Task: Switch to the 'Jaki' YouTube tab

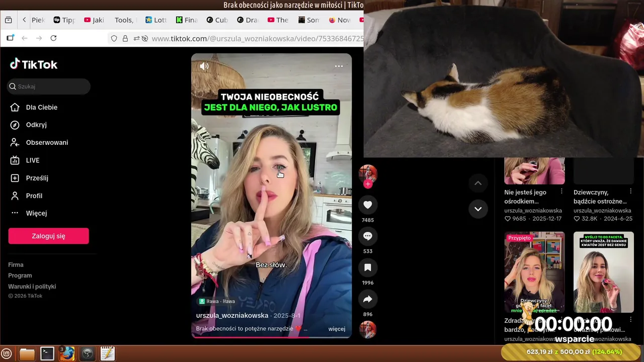Action: click(94, 20)
